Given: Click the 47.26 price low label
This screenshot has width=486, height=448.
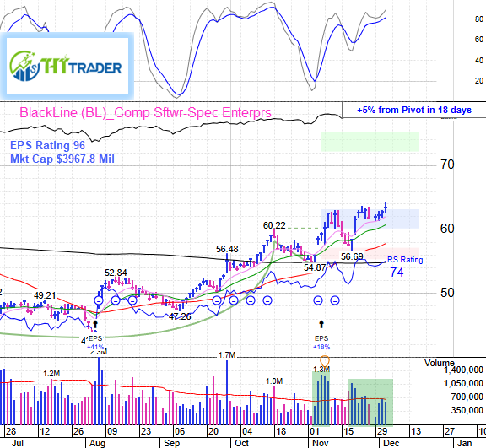Looking at the screenshot, I should pyautogui.click(x=180, y=316).
